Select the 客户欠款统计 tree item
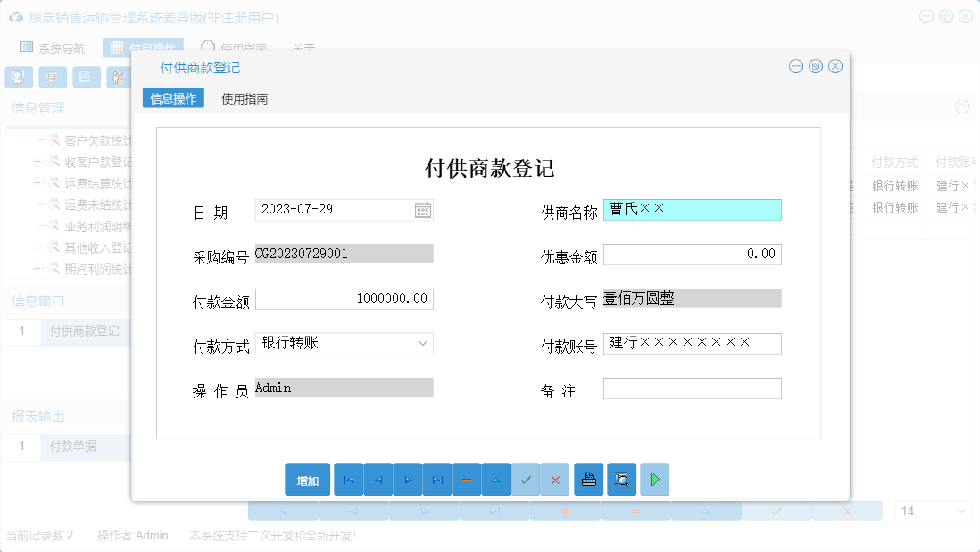 [94, 140]
